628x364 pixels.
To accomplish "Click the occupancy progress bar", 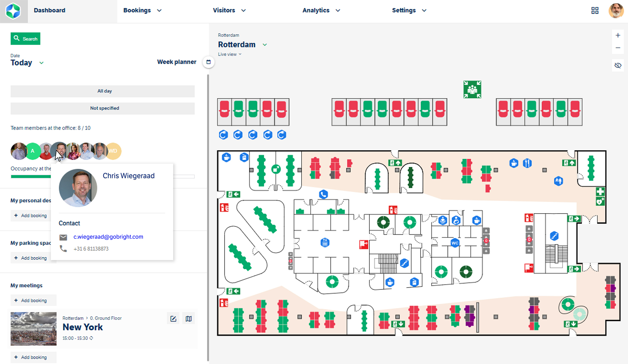I will [31, 176].
